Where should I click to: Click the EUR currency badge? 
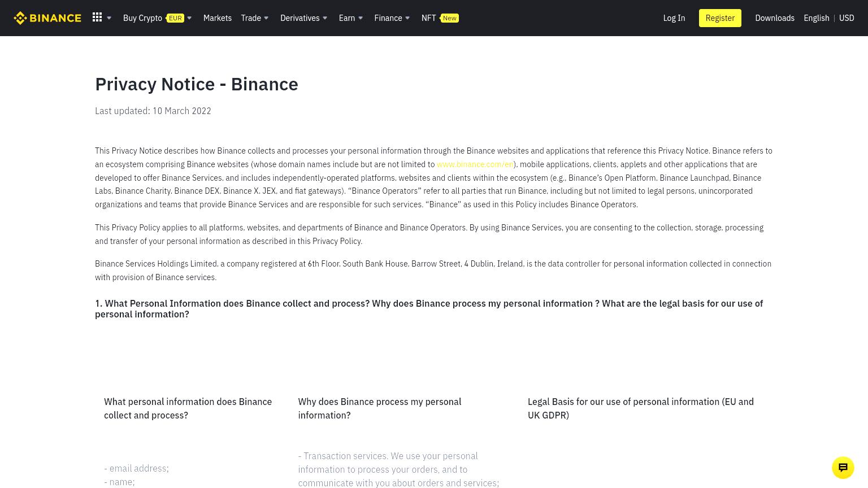(175, 18)
